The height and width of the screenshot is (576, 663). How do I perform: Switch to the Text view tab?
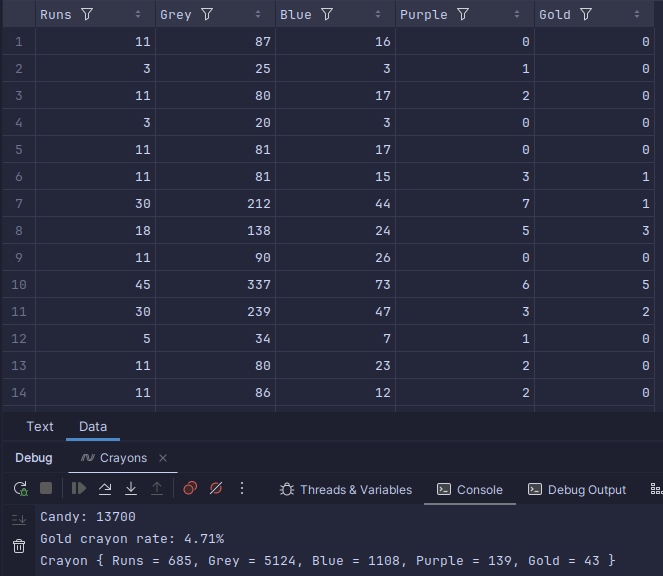point(40,426)
